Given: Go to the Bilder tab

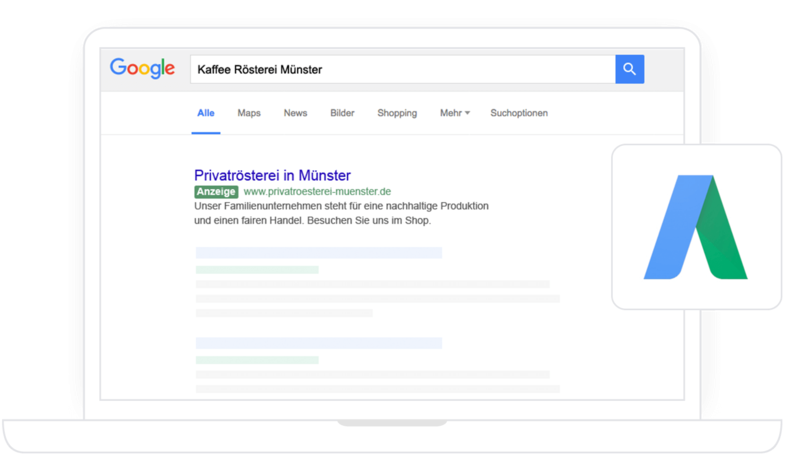Looking at the screenshot, I should click(342, 113).
